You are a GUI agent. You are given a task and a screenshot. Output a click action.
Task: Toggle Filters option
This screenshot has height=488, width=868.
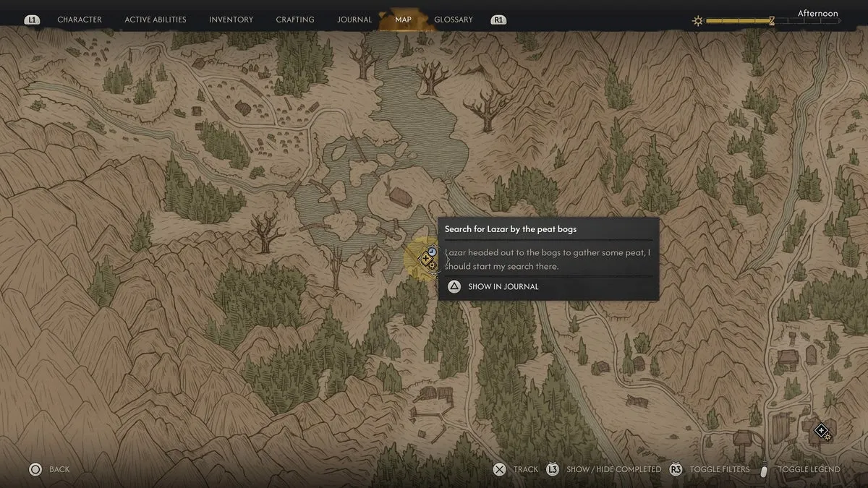click(720, 469)
